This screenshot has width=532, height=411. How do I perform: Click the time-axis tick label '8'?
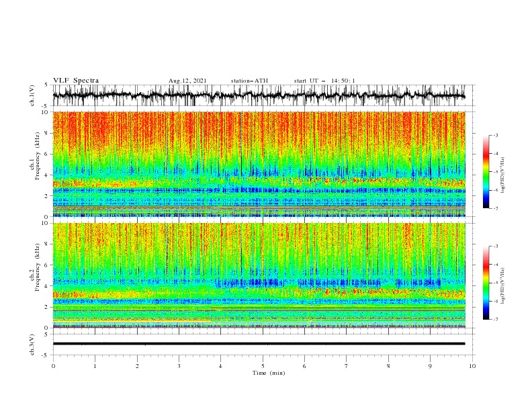click(x=388, y=366)
